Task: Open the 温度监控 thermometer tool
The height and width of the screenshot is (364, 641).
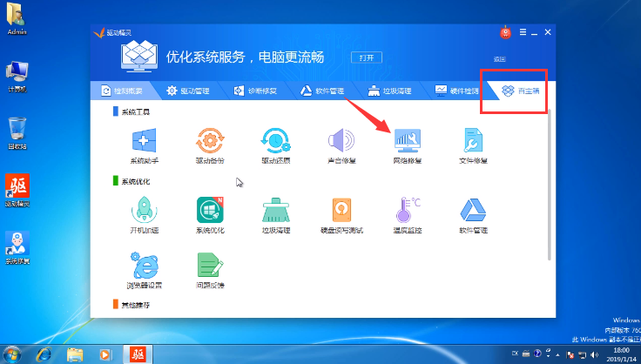Action: 407,211
